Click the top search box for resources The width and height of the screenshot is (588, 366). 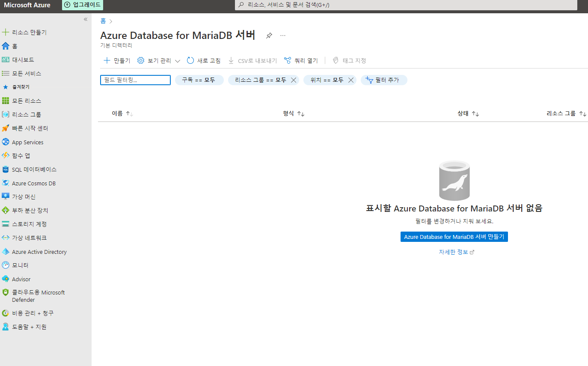(406, 5)
